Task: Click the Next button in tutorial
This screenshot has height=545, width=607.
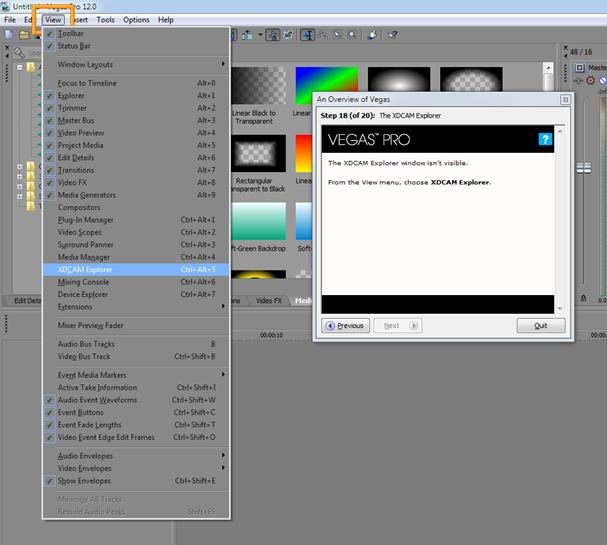Action: tap(398, 326)
